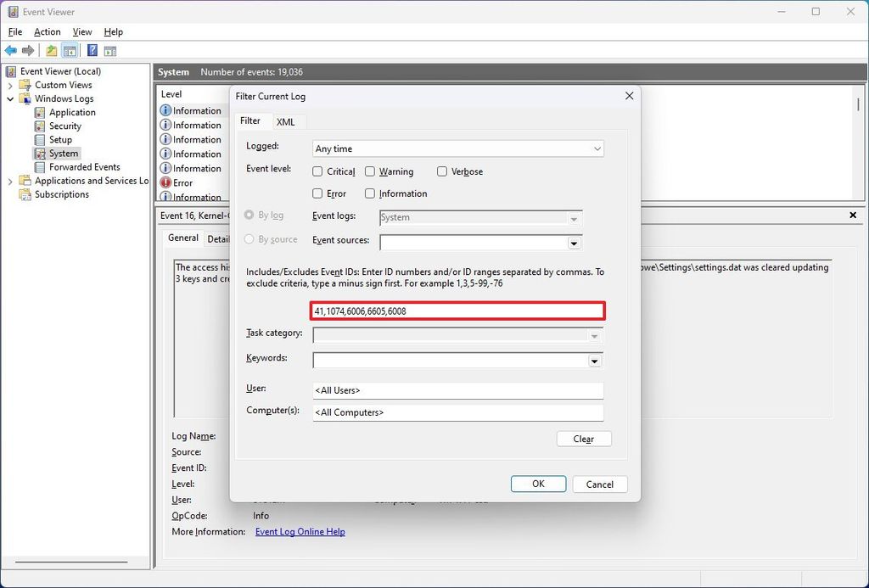Check the Warning event level box
This screenshot has width=869, height=588.
point(369,171)
